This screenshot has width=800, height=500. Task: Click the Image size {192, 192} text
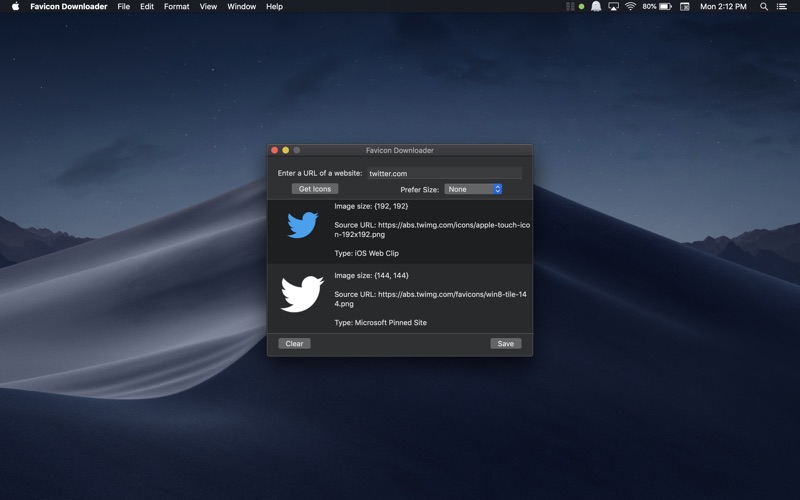click(x=371, y=206)
